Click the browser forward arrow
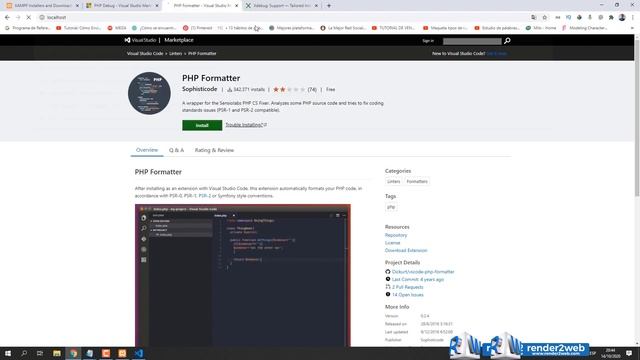 click(18, 18)
